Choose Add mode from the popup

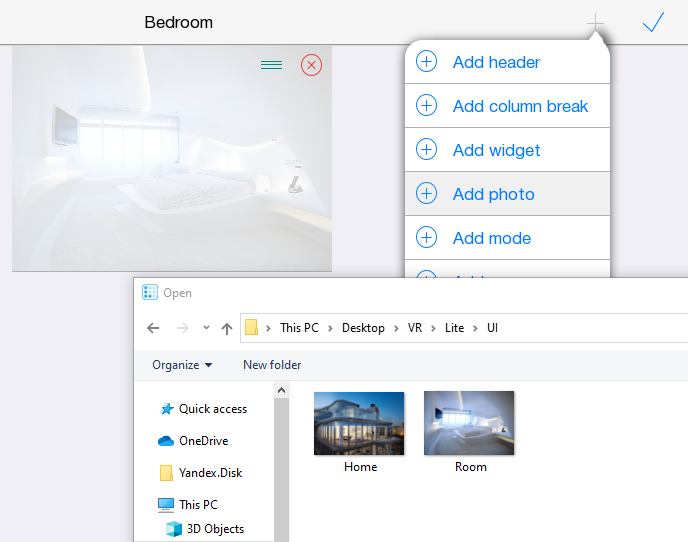click(x=508, y=238)
